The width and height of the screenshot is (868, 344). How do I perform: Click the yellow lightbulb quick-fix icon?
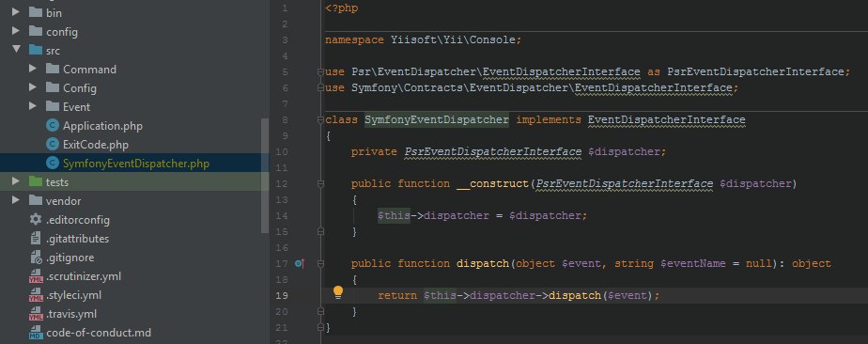coord(337,292)
